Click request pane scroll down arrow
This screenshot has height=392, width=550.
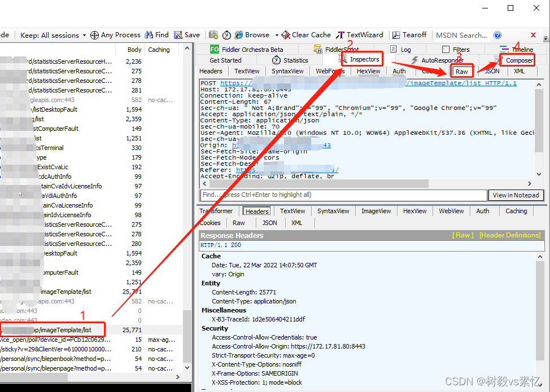(539, 174)
